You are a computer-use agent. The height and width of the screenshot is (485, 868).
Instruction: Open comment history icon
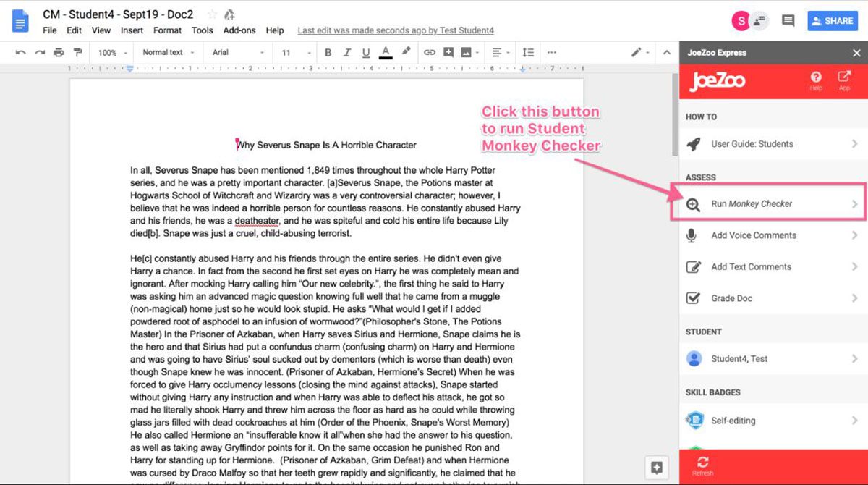click(788, 21)
